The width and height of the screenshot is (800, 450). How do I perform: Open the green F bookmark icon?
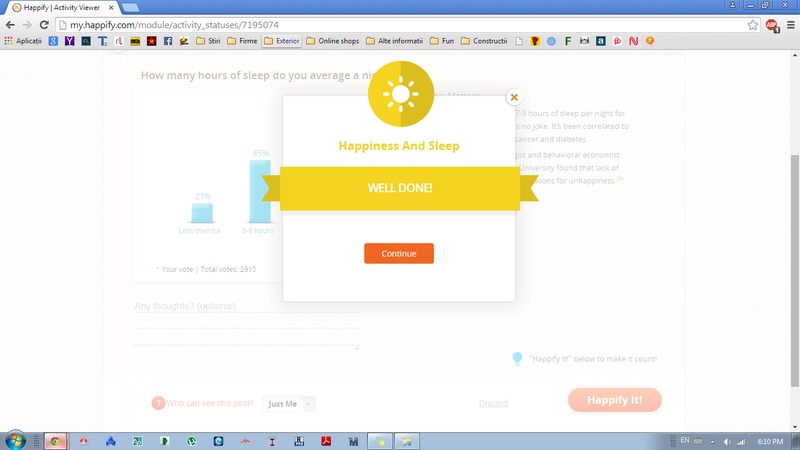tap(568, 41)
